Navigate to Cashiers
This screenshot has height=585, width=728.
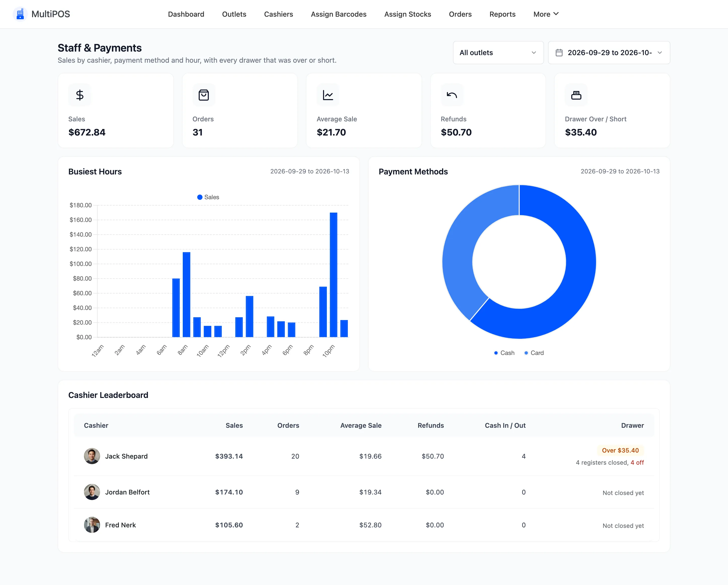click(278, 14)
